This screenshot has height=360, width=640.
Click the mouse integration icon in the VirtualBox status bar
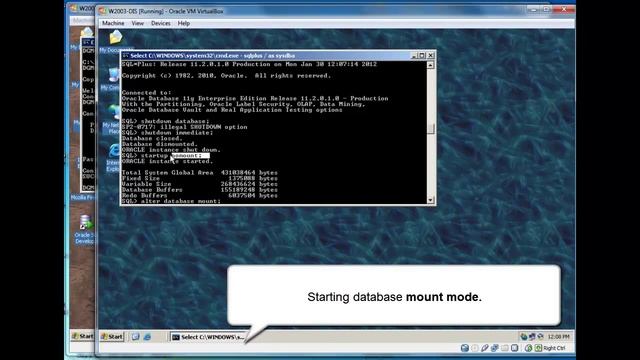(x=529, y=348)
